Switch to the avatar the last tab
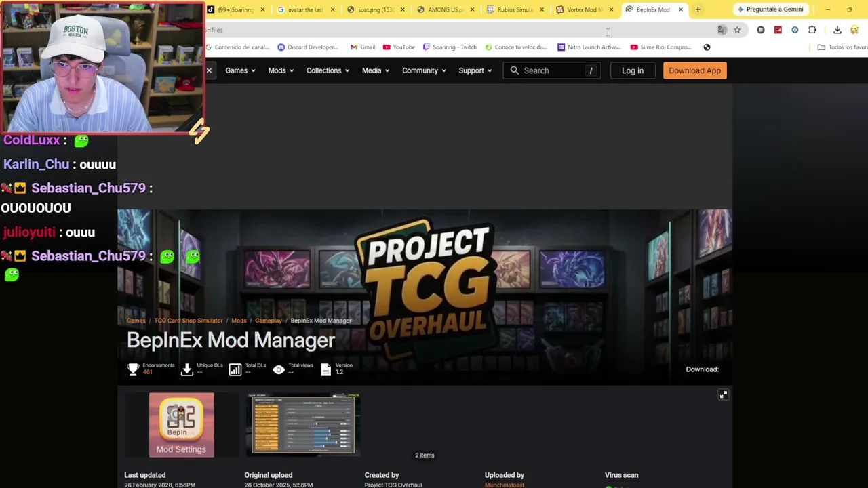Viewport: 868px width, 488px height. point(304,9)
